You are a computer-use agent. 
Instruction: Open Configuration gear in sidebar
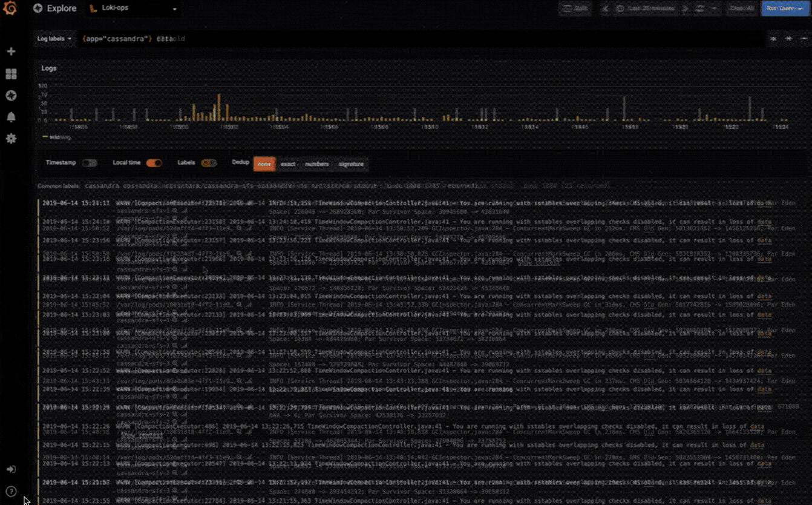[11, 139]
